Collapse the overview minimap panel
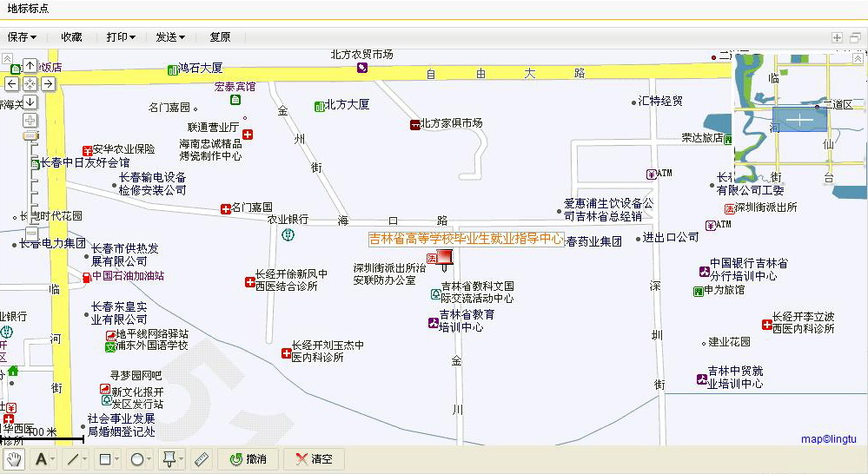The width and height of the screenshot is (868, 474). 858,58
